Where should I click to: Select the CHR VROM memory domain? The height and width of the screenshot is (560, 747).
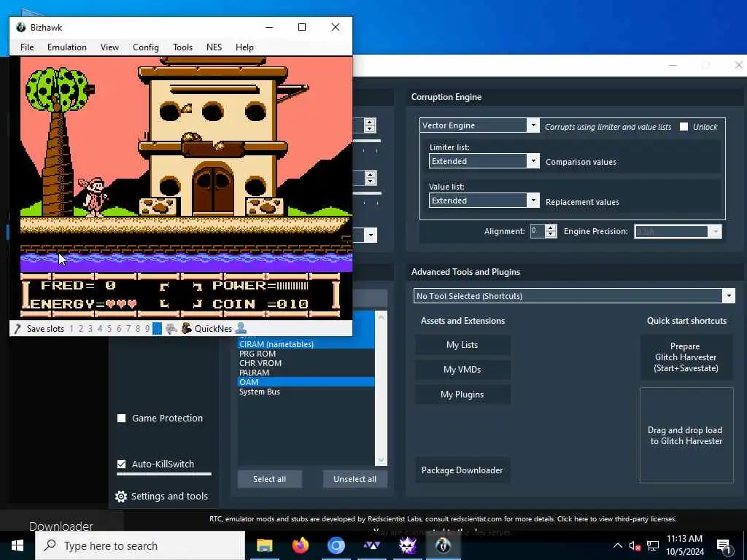(x=306, y=363)
